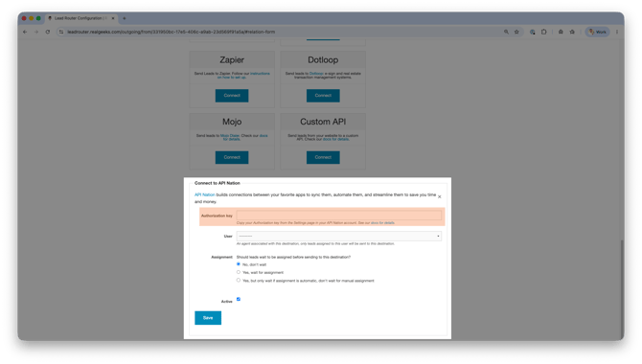The height and width of the screenshot is (364, 642).
Task: Open the API Nation link
Action: pyautogui.click(x=204, y=194)
